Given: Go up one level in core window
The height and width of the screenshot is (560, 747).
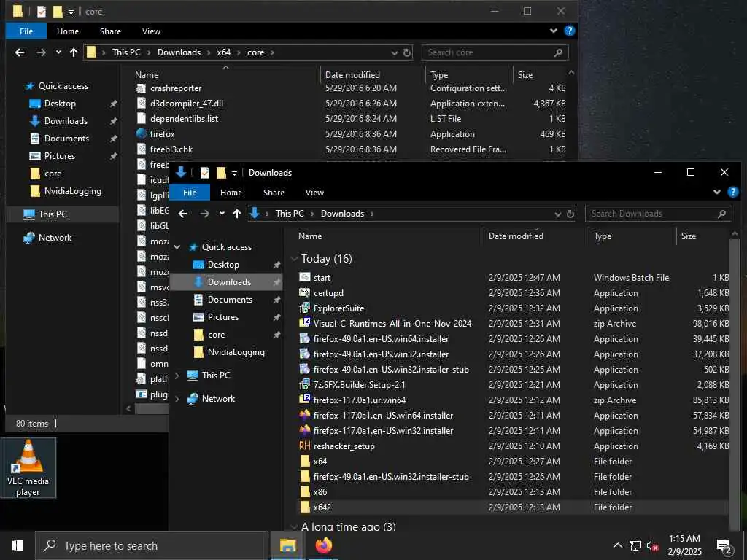Looking at the screenshot, I should click(74, 52).
